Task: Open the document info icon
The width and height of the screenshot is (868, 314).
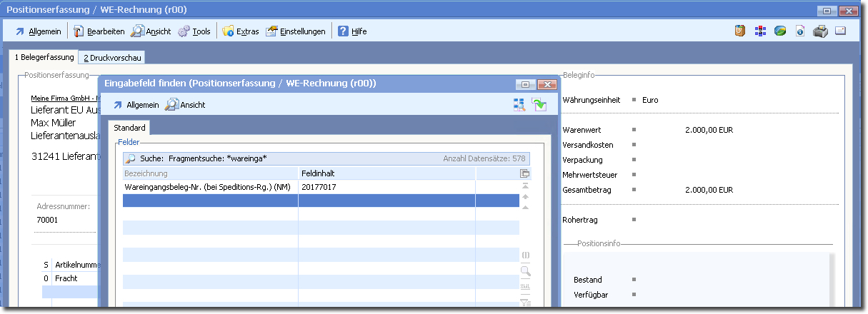Action: coord(800,31)
